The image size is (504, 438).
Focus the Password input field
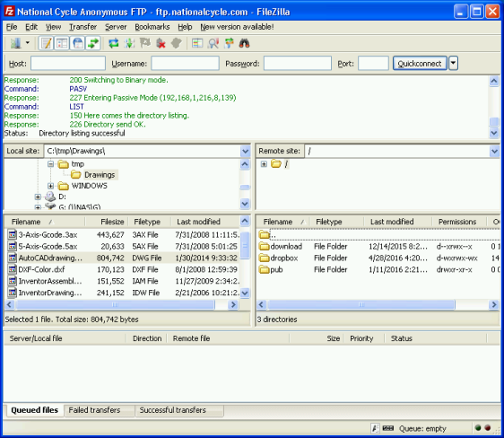tap(298, 64)
